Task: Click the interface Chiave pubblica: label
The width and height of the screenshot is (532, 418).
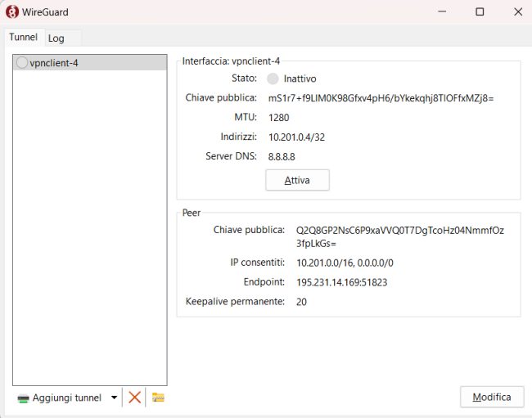Action: 221,98
